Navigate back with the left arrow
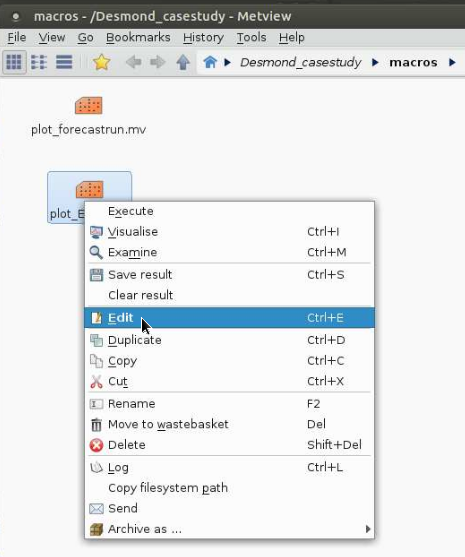The image size is (465, 557). (134, 63)
